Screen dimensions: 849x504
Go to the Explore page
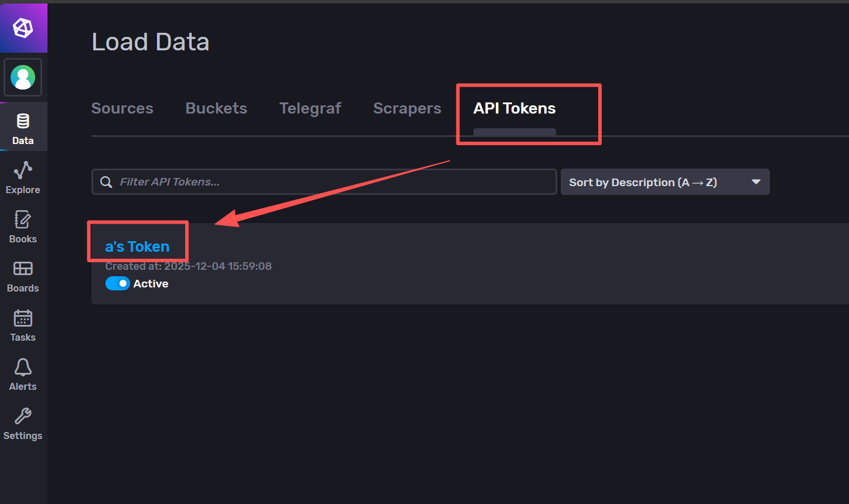(23, 177)
